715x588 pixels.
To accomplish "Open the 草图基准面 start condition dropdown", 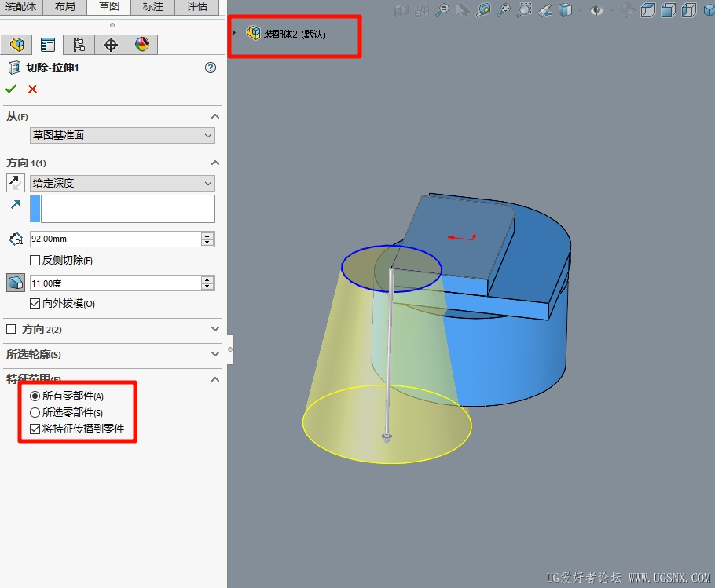I will (123, 135).
